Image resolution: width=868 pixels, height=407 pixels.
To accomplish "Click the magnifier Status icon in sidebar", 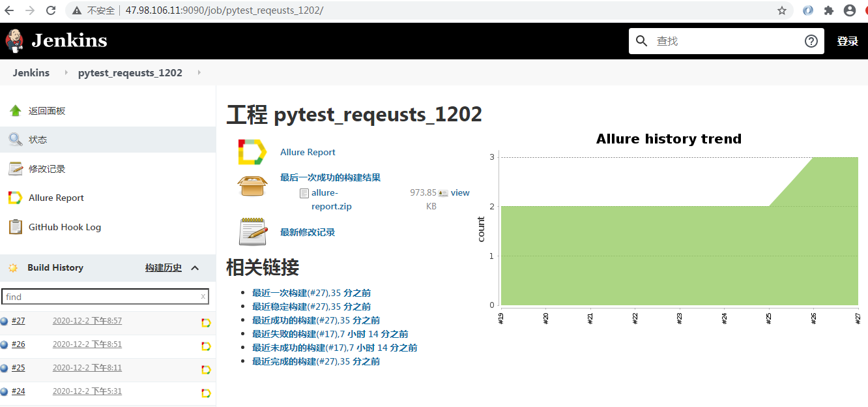I will click(x=15, y=140).
